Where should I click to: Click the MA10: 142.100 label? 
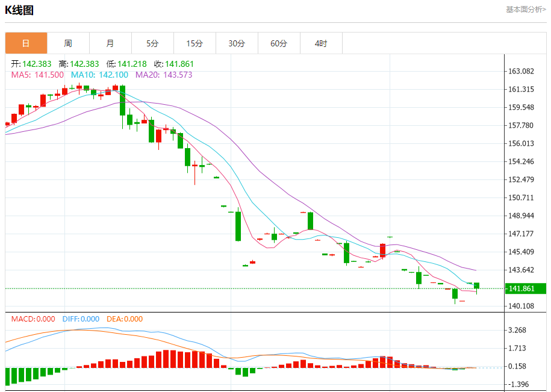[99, 75]
